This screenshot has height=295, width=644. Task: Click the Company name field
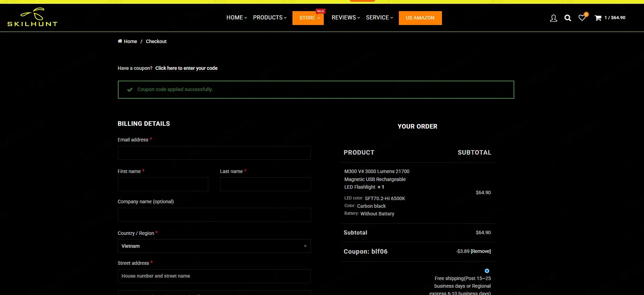coord(214,215)
